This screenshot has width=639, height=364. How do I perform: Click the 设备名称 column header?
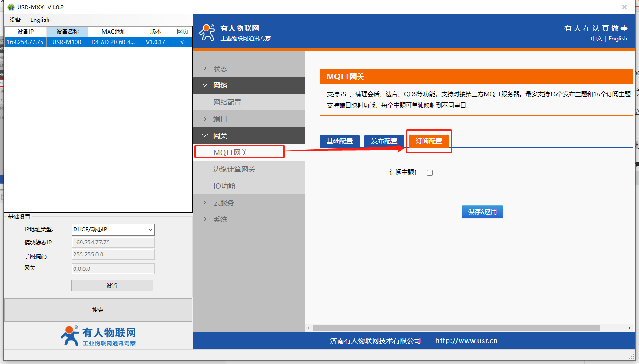click(67, 32)
